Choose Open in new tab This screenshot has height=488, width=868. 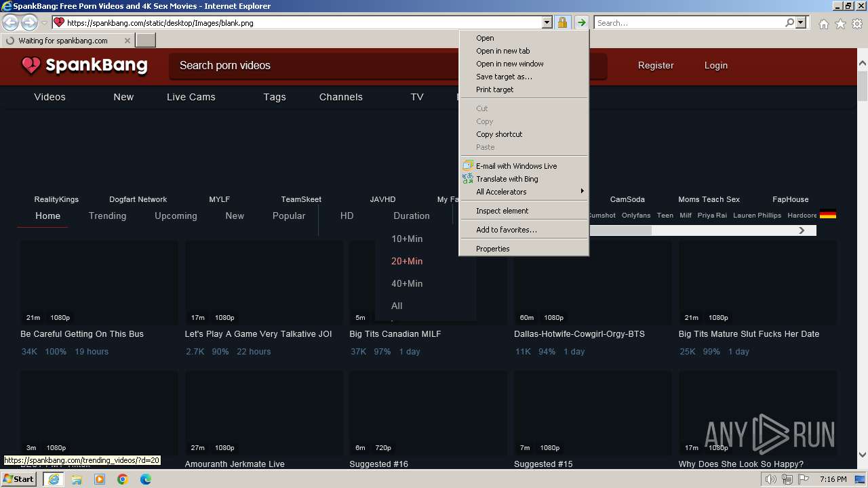pos(524,51)
